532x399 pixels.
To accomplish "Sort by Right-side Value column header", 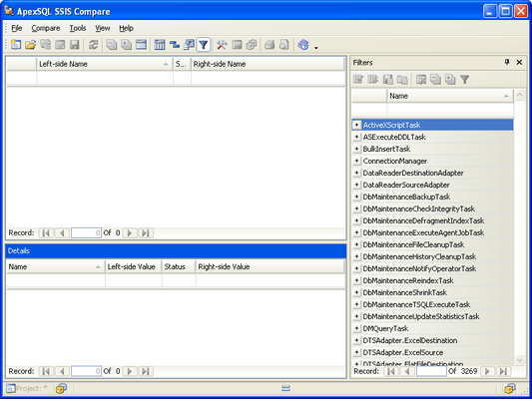I will pos(270,266).
